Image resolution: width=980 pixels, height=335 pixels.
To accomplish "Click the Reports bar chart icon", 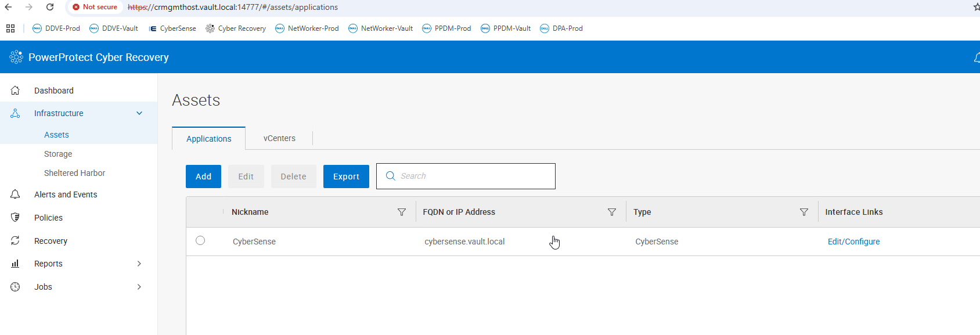I will [x=15, y=264].
